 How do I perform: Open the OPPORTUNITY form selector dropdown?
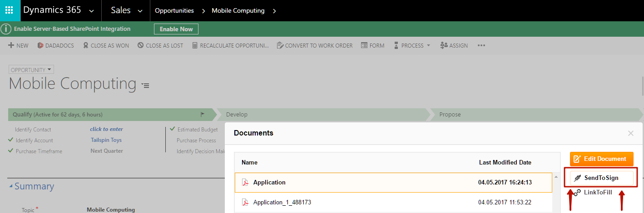tap(31, 70)
